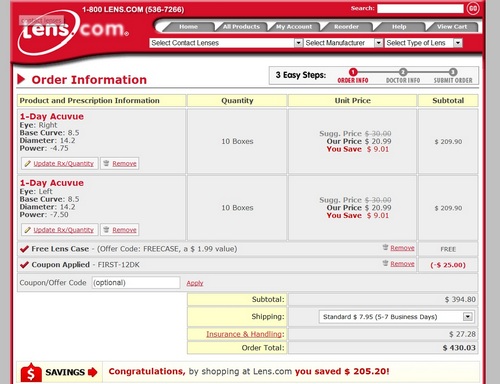Image resolution: width=500 pixels, height=384 pixels.
Task: Click the GO search button
Action: click(x=473, y=8)
